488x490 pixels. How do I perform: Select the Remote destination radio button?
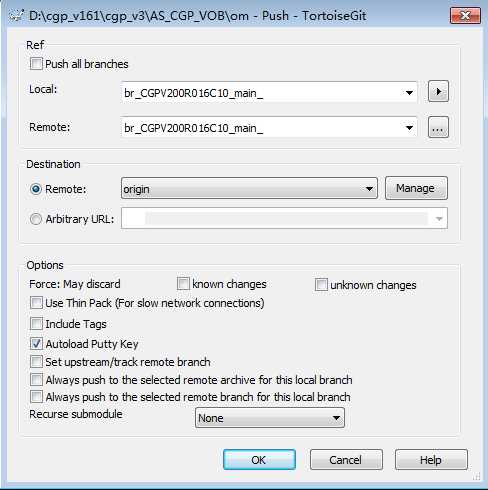click(36, 189)
